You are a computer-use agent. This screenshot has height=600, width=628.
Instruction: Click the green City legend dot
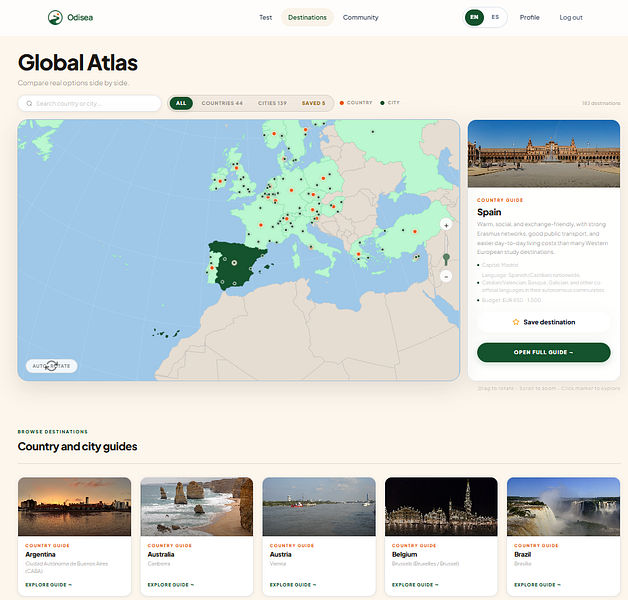click(382, 103)
